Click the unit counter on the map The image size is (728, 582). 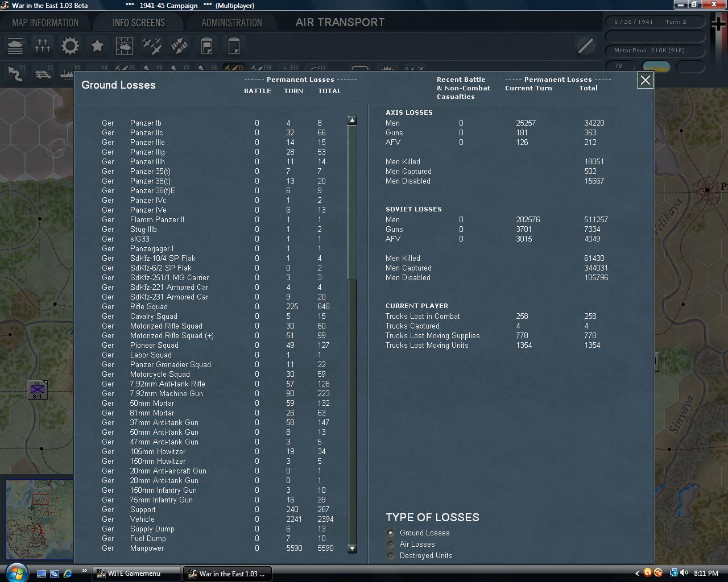pyautogui.click(x=38, y=390)
